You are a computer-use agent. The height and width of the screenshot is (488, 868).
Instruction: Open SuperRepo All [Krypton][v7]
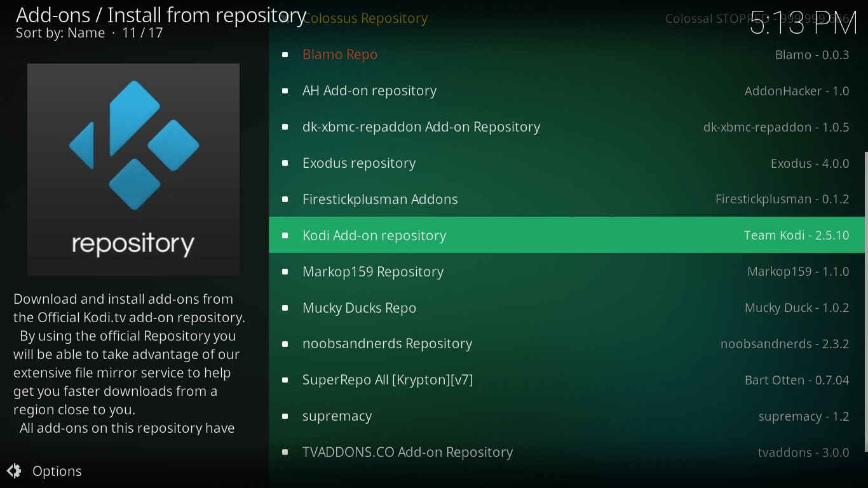coord(567,380)
